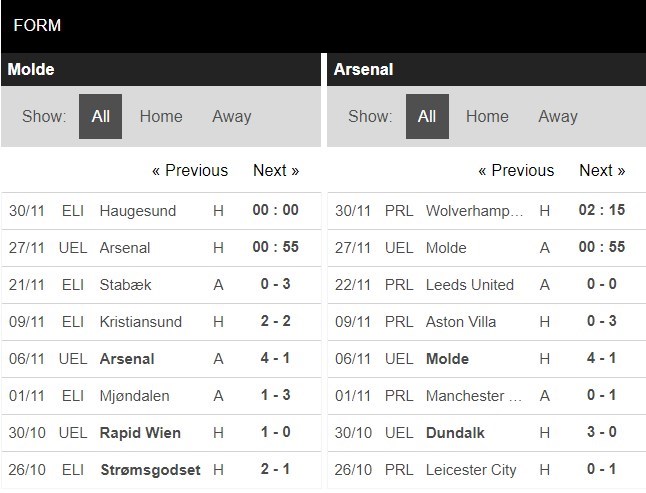The image size is (646, 493).
Task: Go to Next Molde matches
Action: [x=276, y=170]
